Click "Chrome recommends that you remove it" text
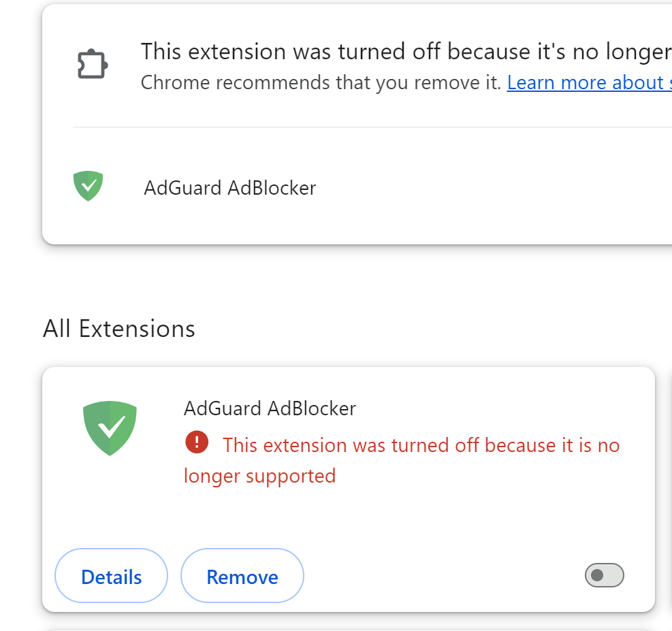The width and height of the screenshot is (672, 631). pos(321,82)
